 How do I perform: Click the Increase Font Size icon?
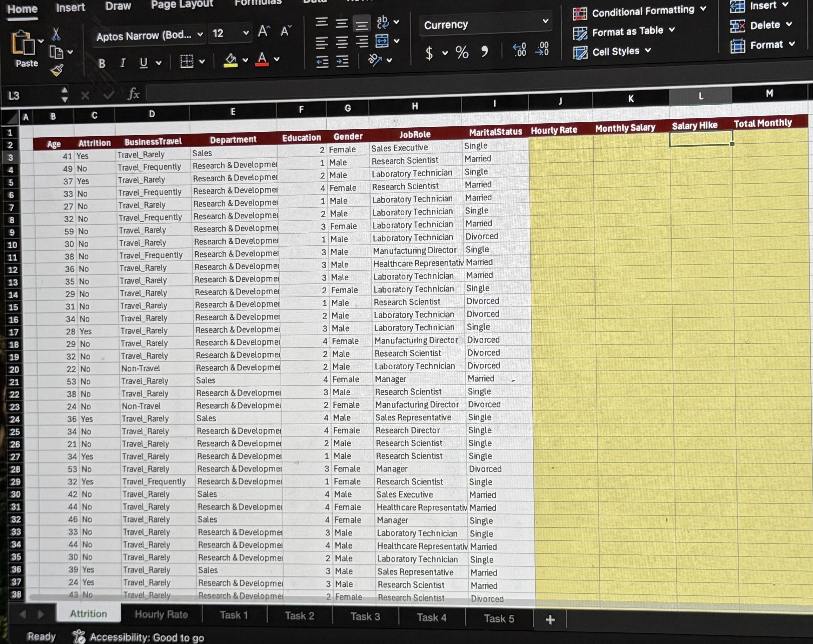click(264, 31)
